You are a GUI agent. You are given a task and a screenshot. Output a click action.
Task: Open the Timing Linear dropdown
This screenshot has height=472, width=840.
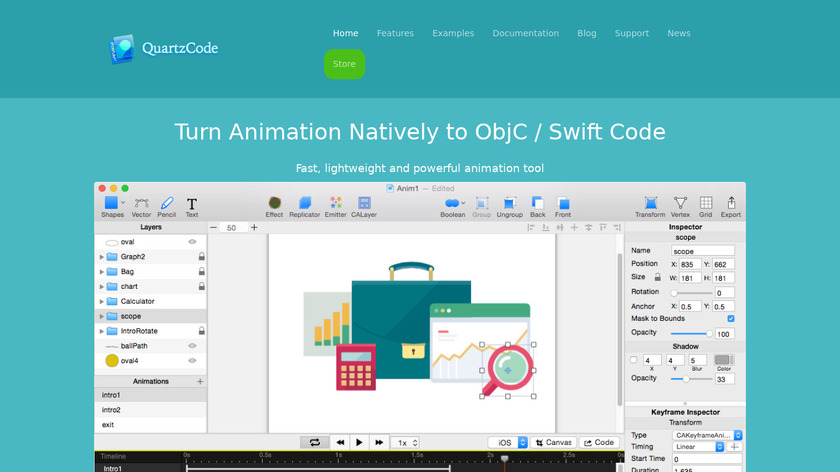(x=699, y=447)
